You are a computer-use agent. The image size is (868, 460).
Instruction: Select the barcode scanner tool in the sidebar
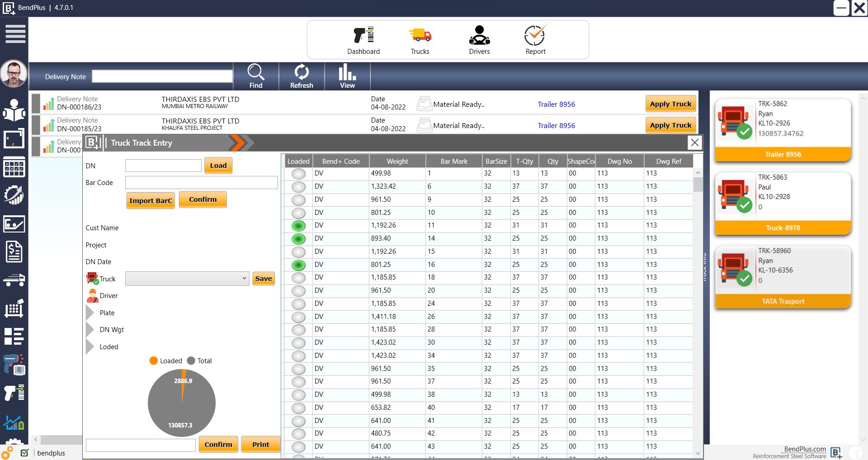click(15, 365)
